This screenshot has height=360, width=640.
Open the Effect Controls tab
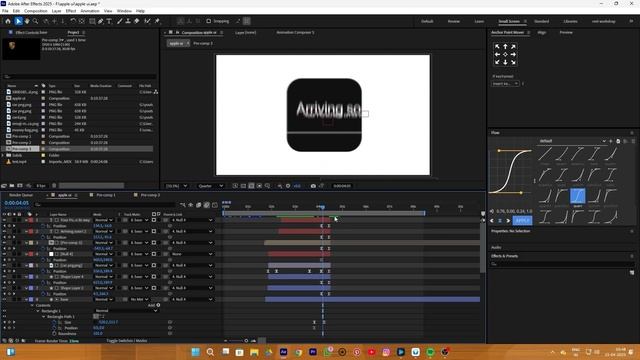(31, 32)
